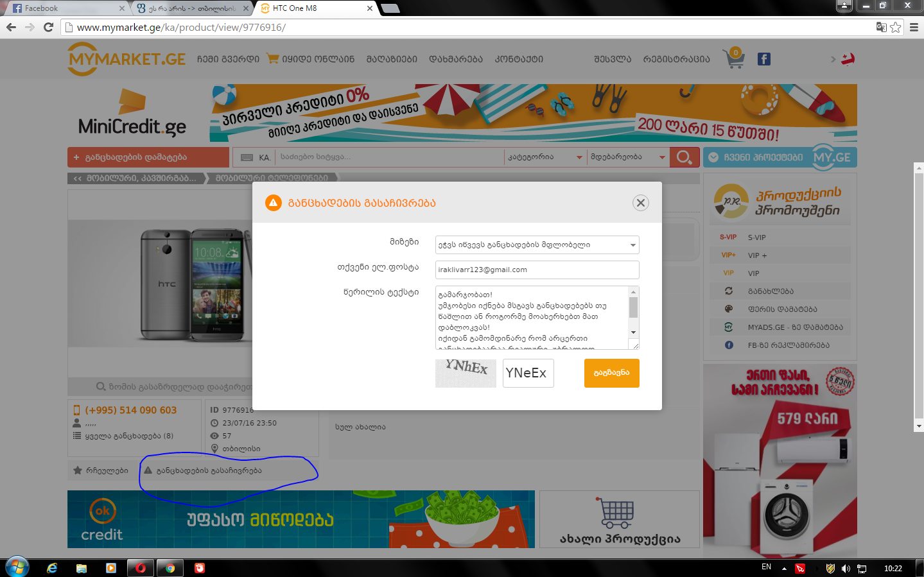Click the captcha image showing YNhEx

[x=466, y=373]
